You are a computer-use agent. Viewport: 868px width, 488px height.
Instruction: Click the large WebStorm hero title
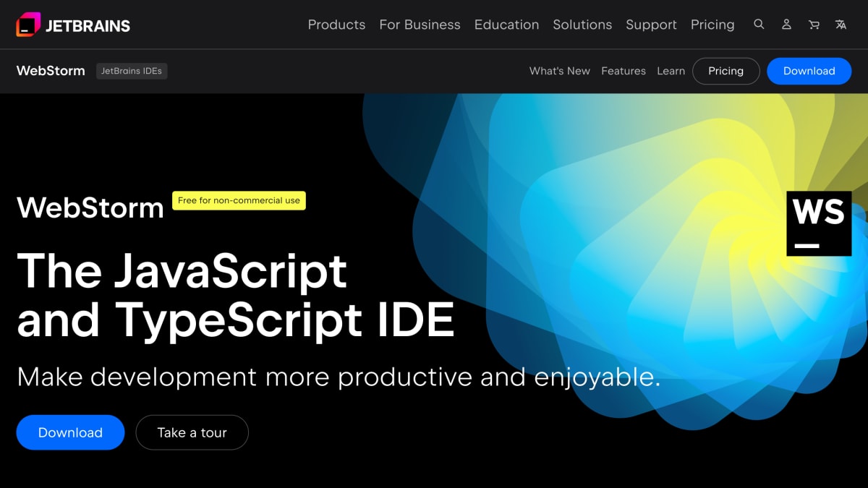point(90,207)
